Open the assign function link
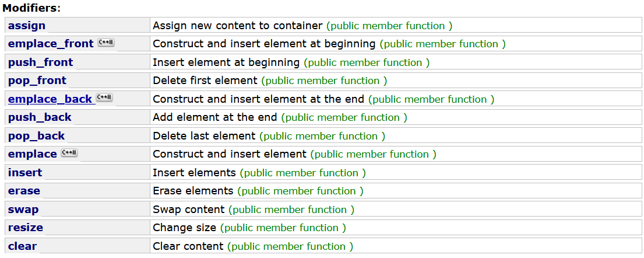 tap(27, 26)
